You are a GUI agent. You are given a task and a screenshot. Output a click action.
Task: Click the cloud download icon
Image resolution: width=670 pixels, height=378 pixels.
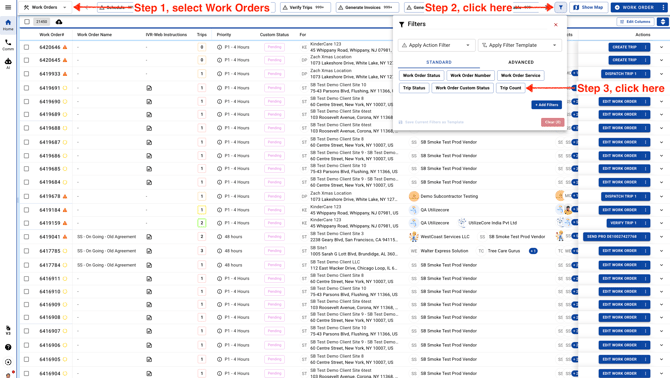click(x=59, y=22)
